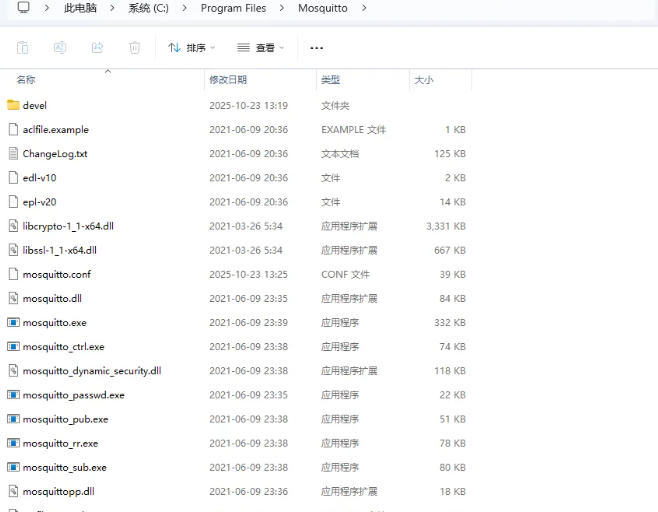The image size is (658, 512).
Task: Expand the chevron after Mosquitto breadcrumb
Action: (x=364, y=8)
